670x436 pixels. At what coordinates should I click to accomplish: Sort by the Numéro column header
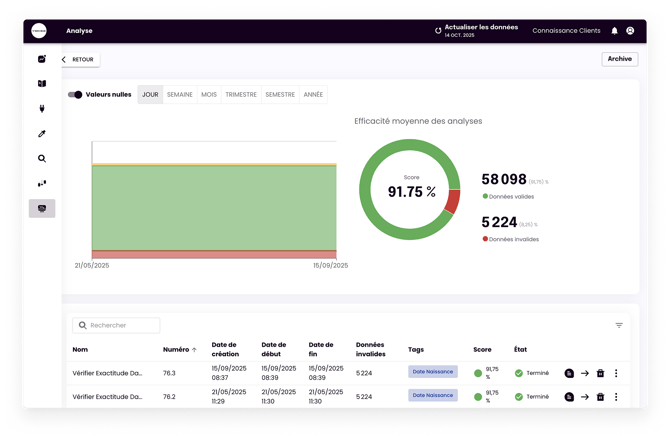[176, 350]
